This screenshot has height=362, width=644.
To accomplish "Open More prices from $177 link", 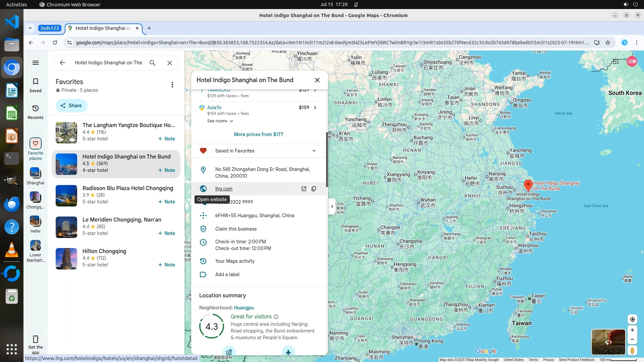I will 258,134.
